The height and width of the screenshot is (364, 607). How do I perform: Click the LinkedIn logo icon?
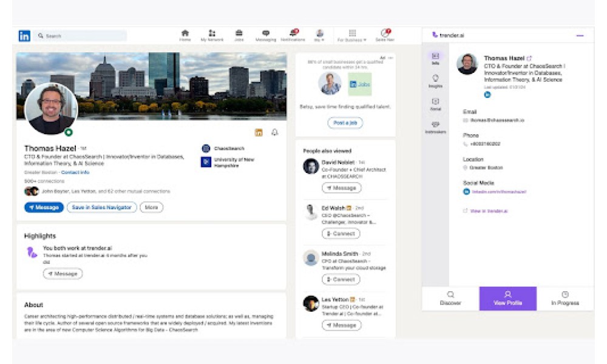(24, 36)
